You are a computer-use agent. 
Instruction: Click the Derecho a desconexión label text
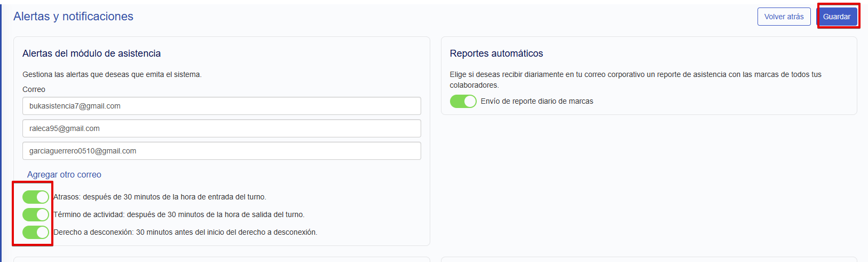(x=185, y=233)
